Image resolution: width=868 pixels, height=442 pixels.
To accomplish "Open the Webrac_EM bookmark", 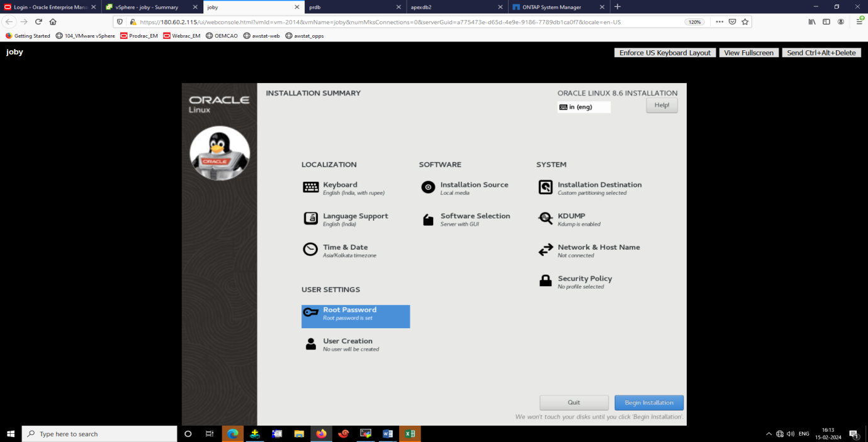I will (182, 36).
